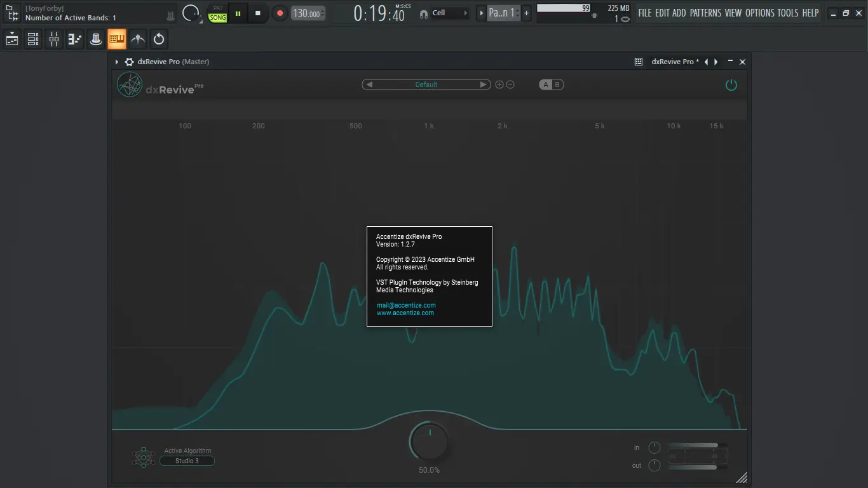Click the 50.0% value label
Image resolution: width=868 pixels, height=488 pixels.
click(x=430, y=470)
